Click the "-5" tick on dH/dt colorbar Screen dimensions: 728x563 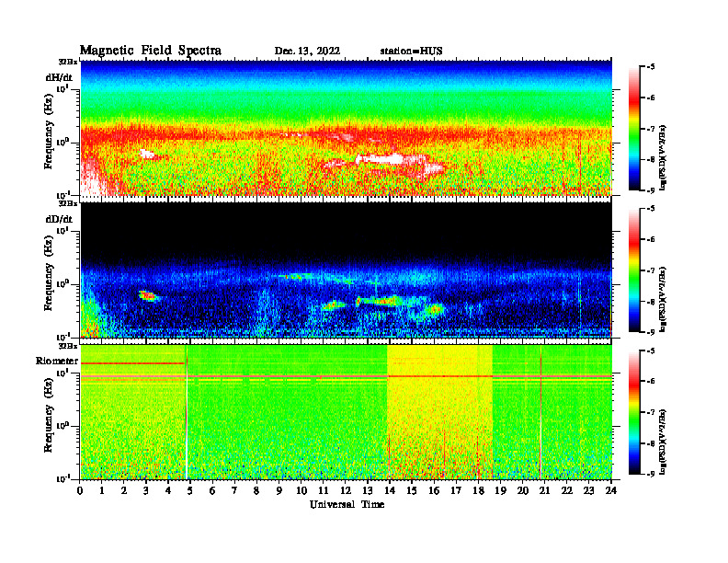tap(651, 67)
